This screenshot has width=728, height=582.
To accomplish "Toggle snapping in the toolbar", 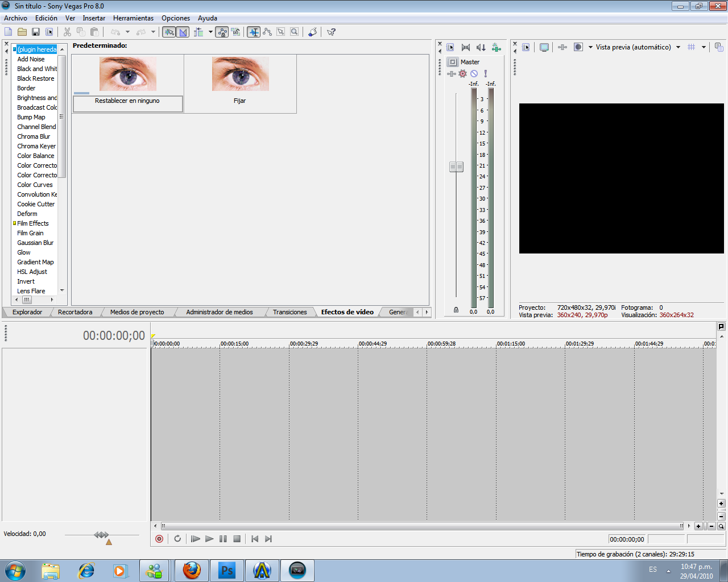I will pos(169,32).
